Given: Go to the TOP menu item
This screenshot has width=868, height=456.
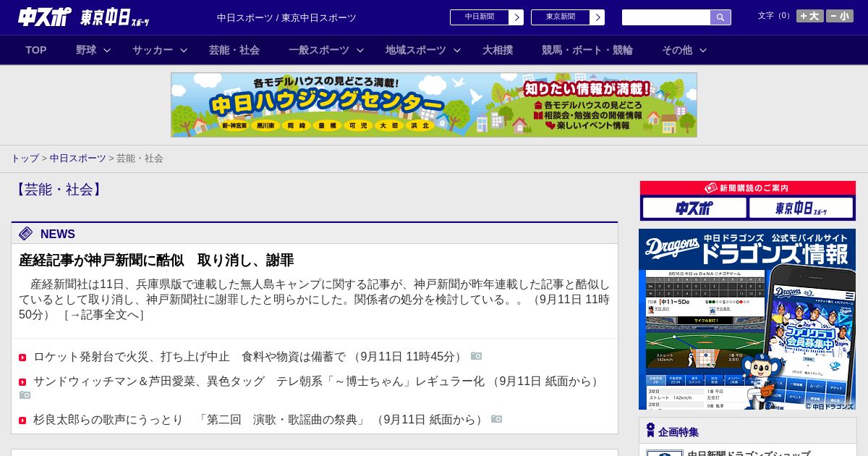Looking at the screenshot, I should coord(36,50).
